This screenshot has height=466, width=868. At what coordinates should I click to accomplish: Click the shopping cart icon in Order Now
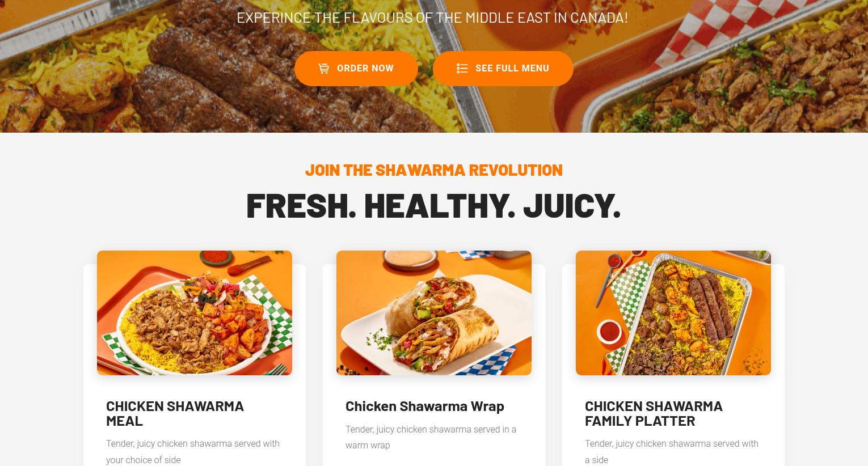(x=323, y=69)
